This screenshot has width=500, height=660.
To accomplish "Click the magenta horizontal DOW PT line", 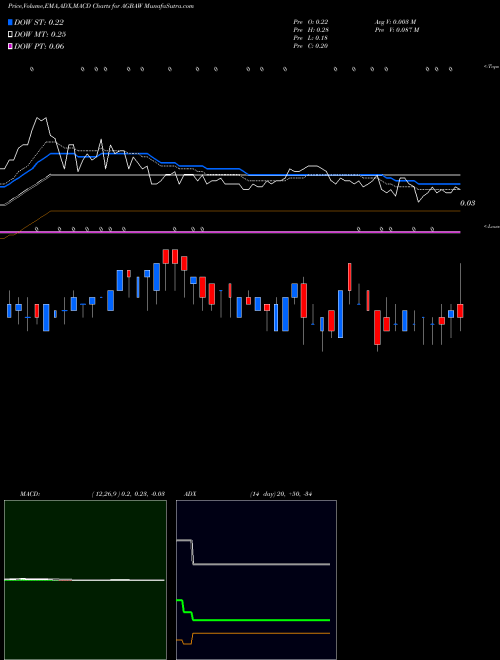I will [230, 232].
